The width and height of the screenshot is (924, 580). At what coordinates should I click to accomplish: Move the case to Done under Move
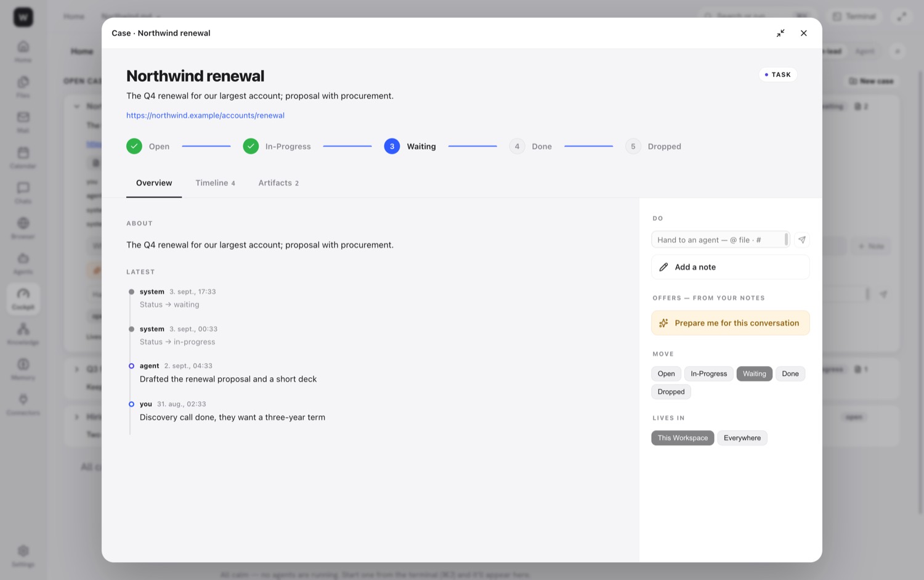click(790, 374)
